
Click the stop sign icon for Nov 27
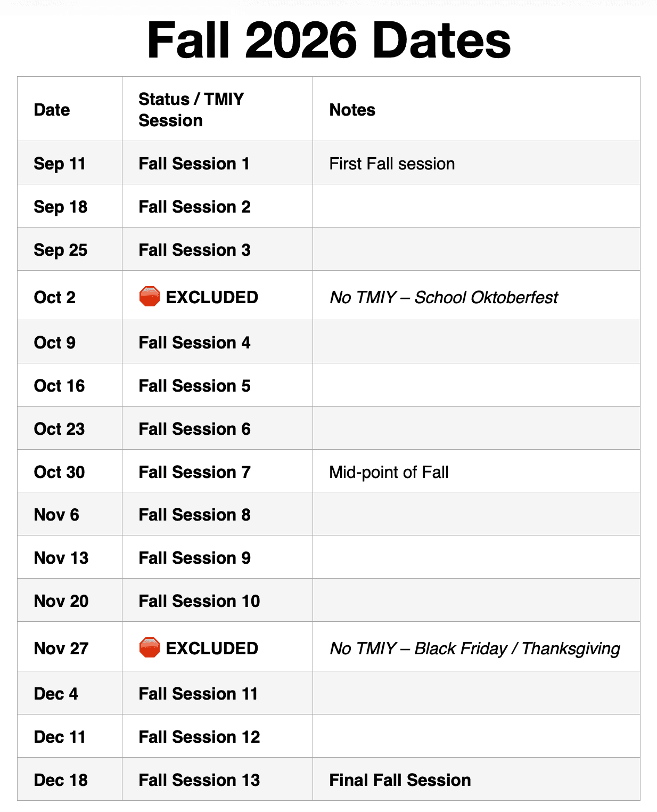coord(149,647)
